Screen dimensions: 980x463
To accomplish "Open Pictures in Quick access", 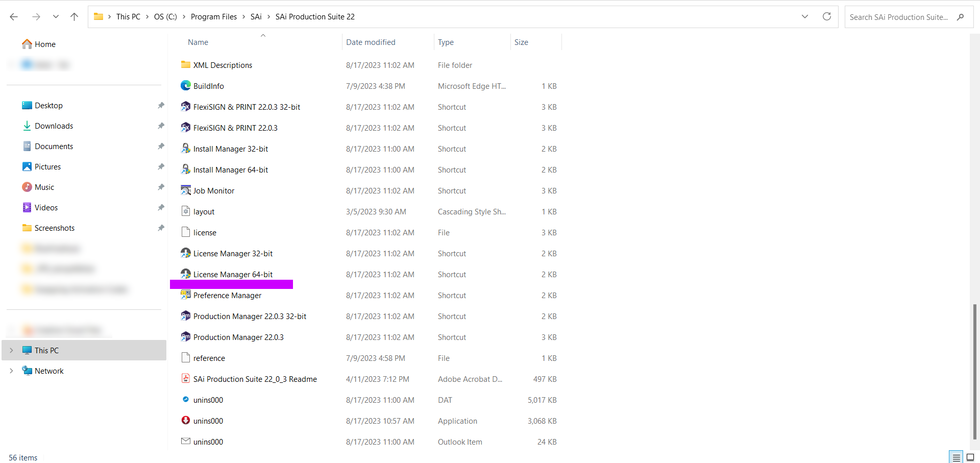I will pos(47,167).
